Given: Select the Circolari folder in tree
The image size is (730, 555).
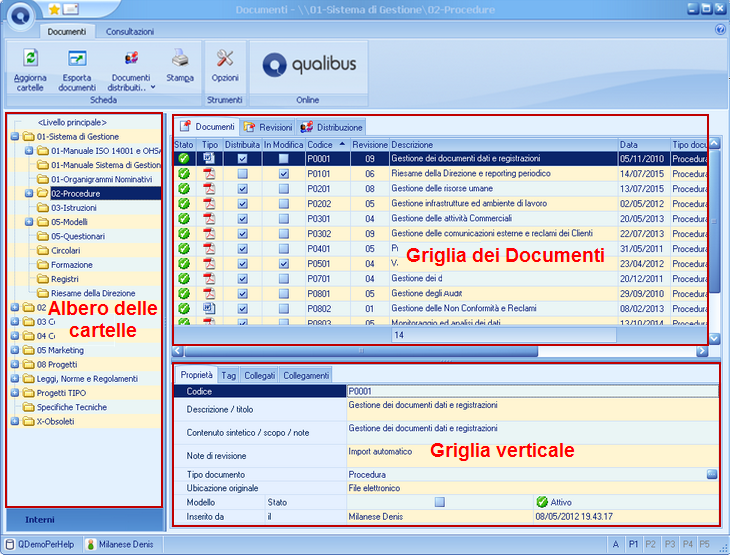Looking at the screenshot, I should pyautogui.click(x=66, y=250).
